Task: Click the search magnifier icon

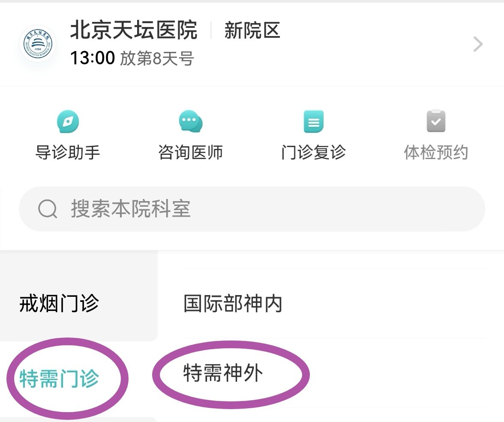Action: [x=48, y=209]
